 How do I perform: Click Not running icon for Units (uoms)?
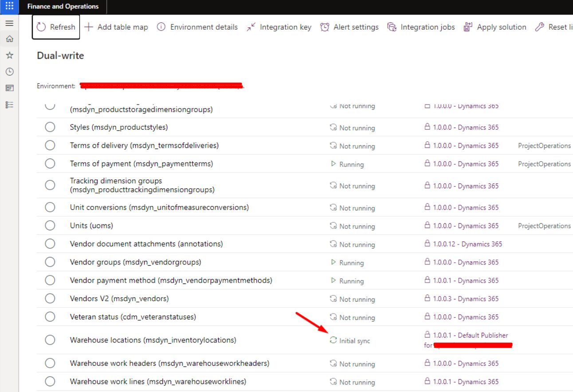tap(334, 226)
